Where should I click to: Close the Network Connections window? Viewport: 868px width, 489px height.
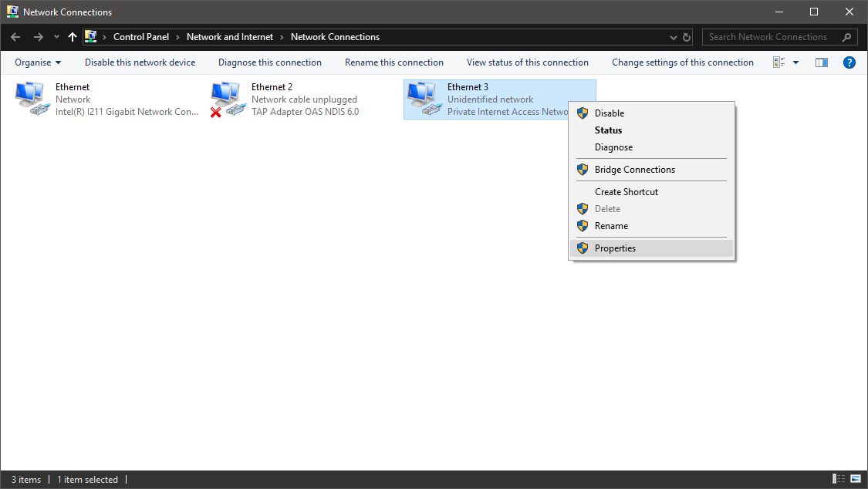(849, 12)
